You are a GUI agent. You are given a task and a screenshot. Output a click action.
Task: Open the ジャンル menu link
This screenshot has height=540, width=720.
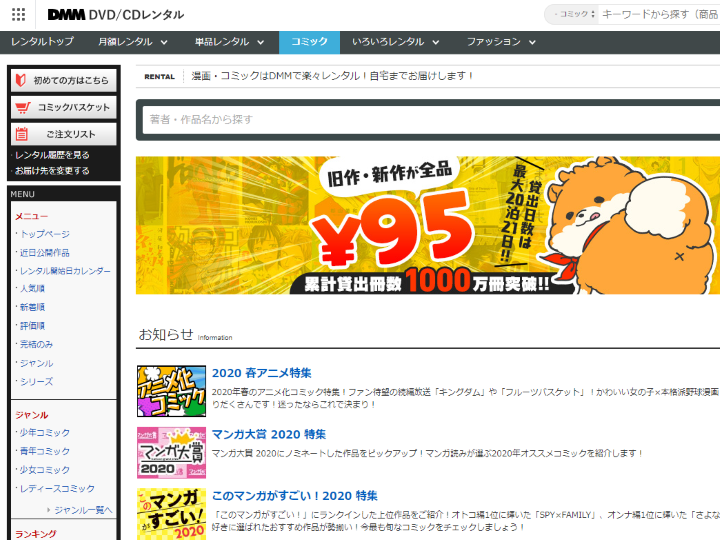point(36,363)
